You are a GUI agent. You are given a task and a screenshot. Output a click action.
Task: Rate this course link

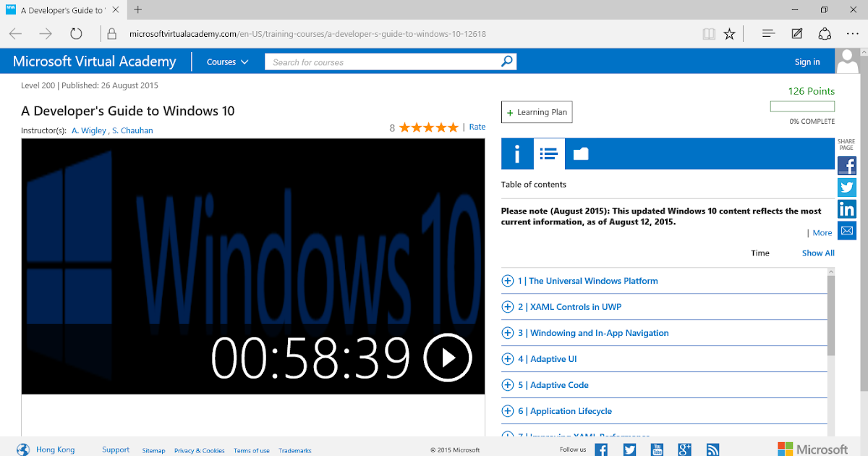coord(477,127)
